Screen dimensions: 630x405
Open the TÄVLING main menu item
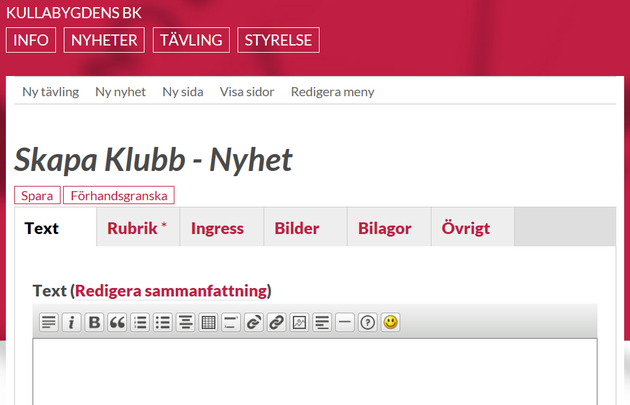click(191, 40)
